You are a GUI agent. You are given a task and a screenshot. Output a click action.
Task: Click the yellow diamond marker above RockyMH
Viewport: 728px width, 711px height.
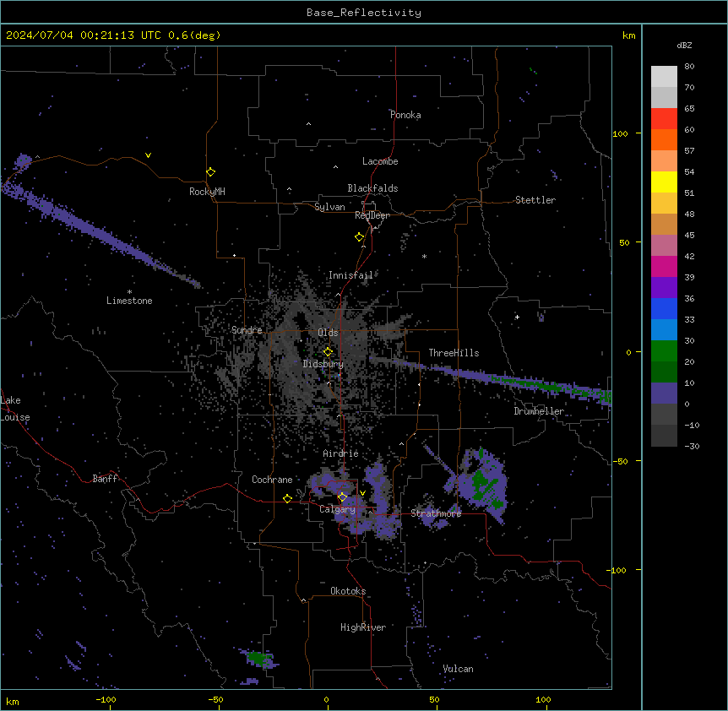[x=211, y=172]
